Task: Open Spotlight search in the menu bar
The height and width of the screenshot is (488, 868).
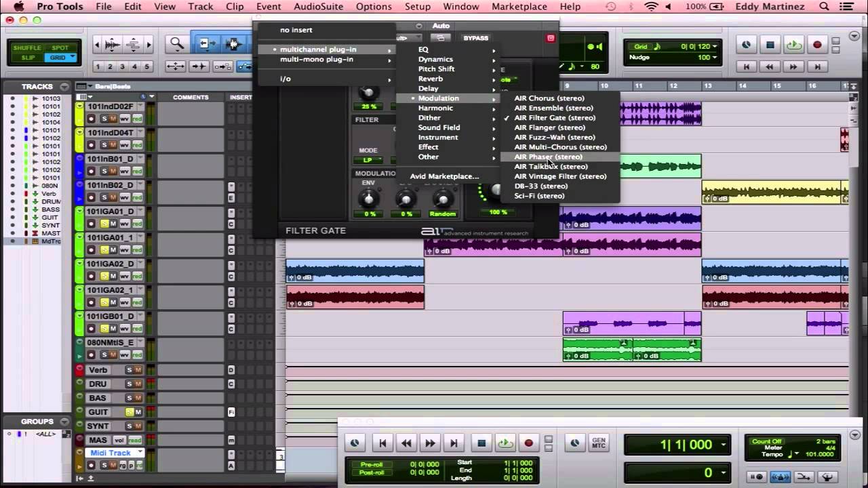Action: point(824,7)
